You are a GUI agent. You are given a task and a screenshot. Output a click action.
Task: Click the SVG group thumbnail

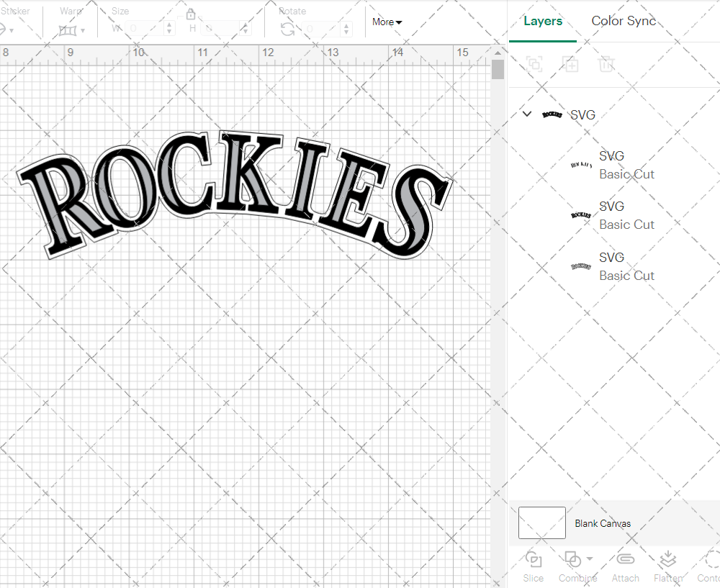552,114
